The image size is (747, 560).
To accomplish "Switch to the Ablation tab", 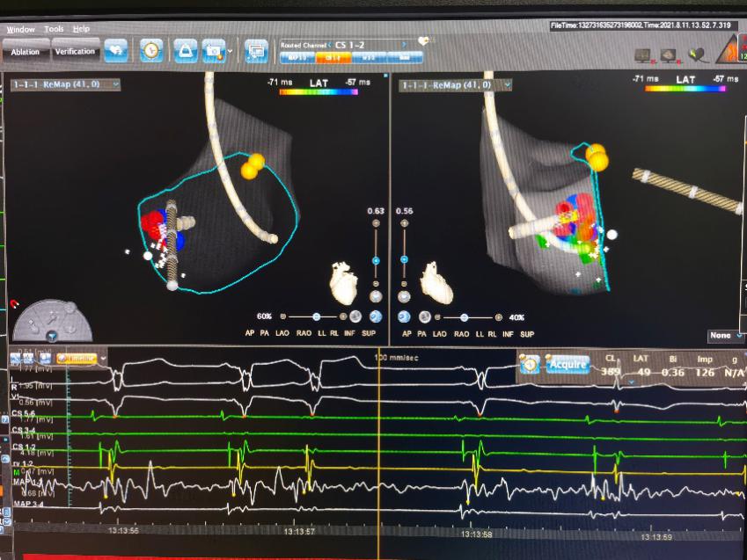I will click(25, 52).
